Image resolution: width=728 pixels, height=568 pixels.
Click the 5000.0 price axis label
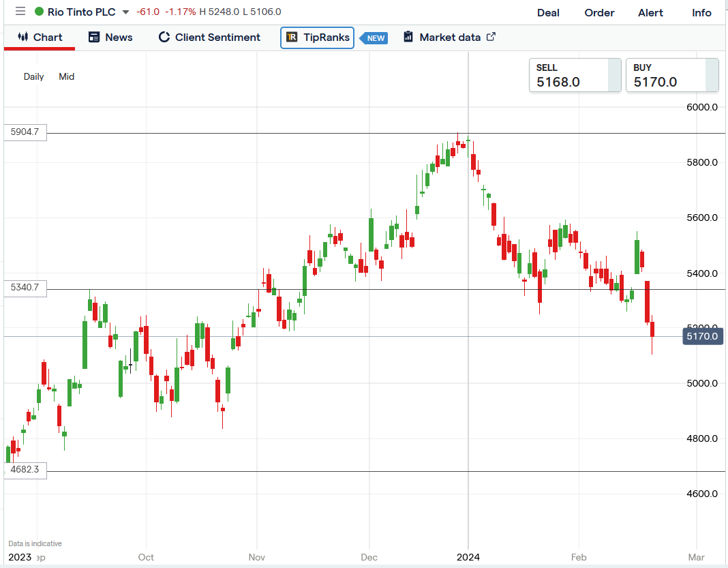click(x=701, y=384)
